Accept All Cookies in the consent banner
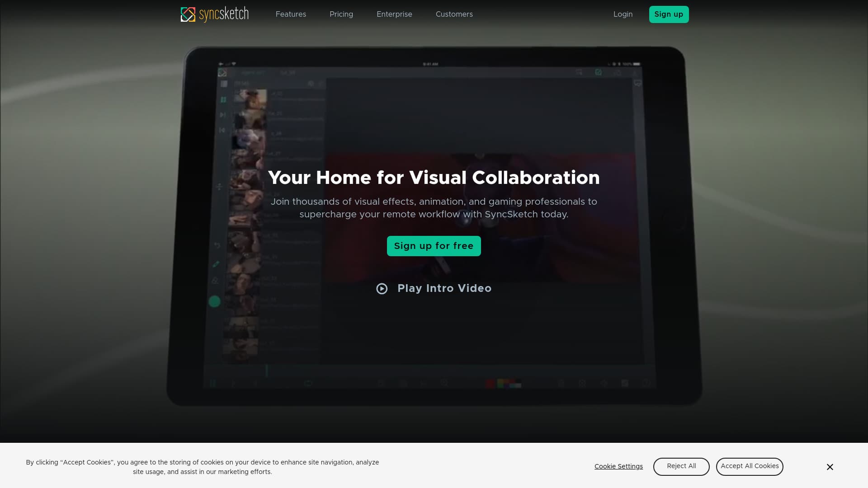 [750, 466]
